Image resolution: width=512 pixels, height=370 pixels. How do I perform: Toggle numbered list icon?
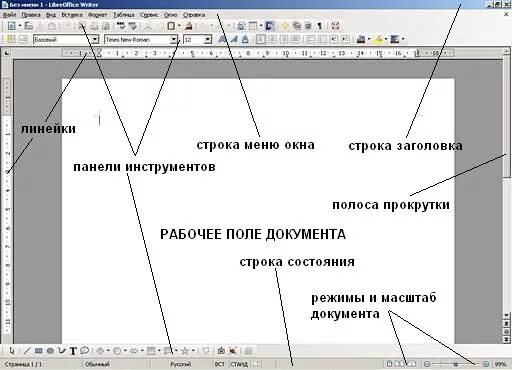tap(310, 39)
